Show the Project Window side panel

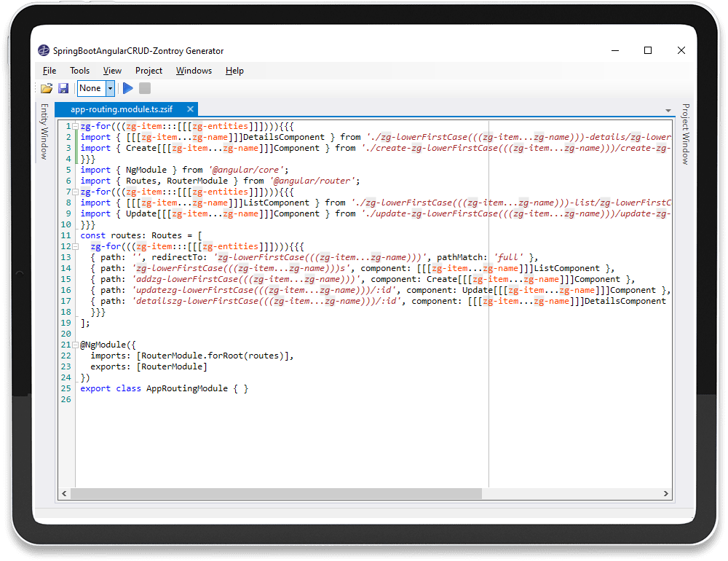tap(685, 133)
